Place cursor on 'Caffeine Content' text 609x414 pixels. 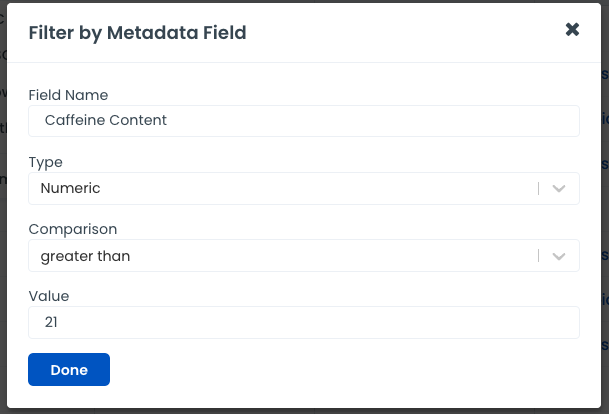click(106, 121)
